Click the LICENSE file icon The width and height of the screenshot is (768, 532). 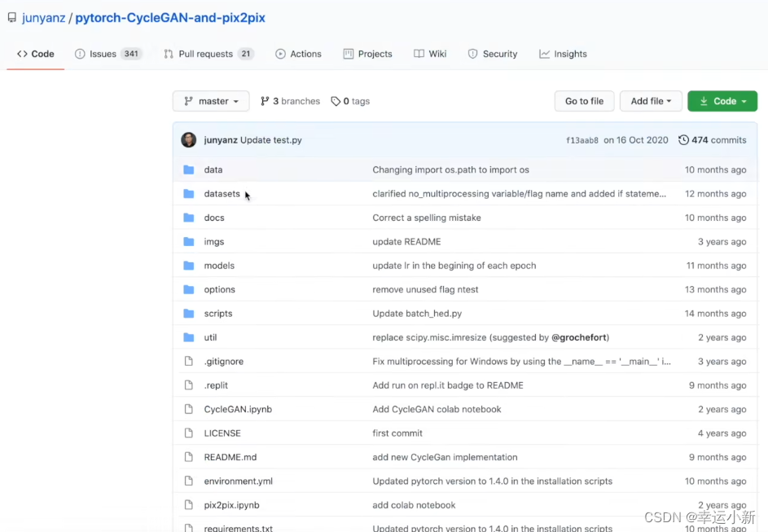[x=189, y=433]
